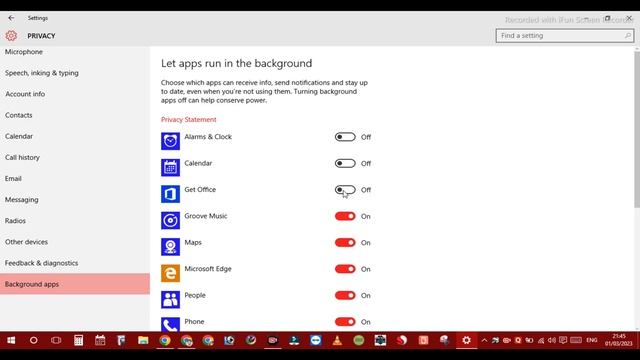Click the Maps label
Image resolution: width=640 pixels, height=360 pixels.
(193, 242)
